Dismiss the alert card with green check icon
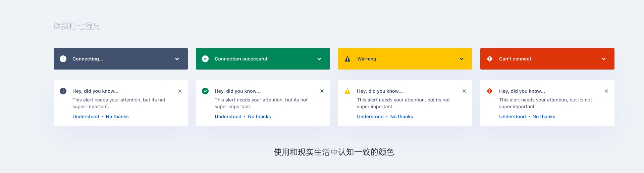 pos(322,91)
